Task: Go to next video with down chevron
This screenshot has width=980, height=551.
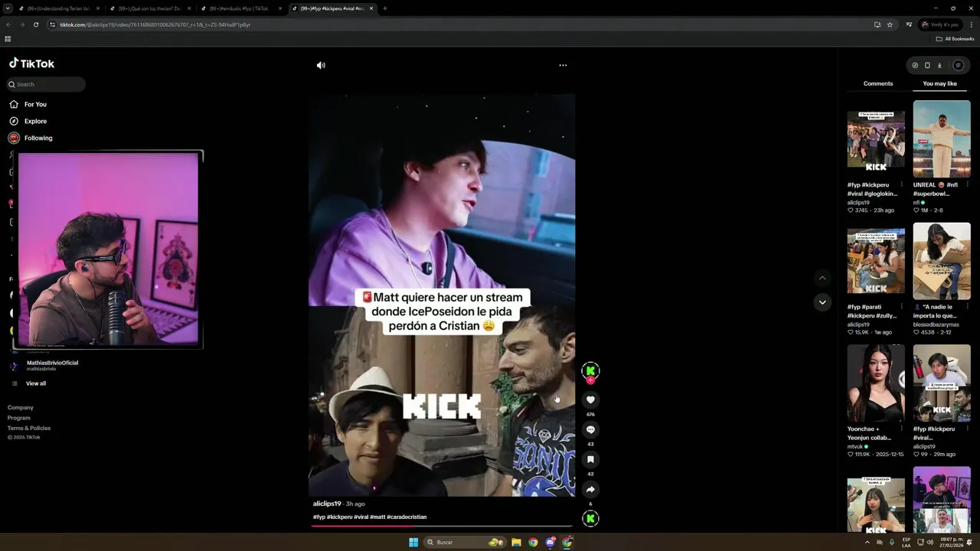Action: 822,302
